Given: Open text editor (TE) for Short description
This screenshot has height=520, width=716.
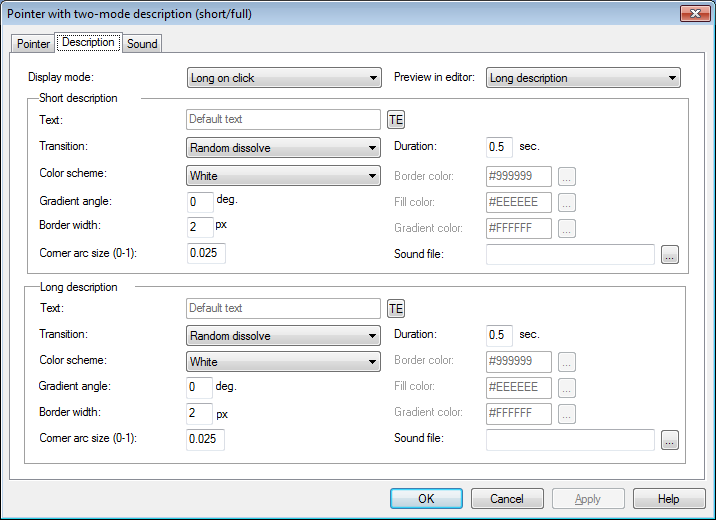Looking at the screenshot, I should point(396,120).
